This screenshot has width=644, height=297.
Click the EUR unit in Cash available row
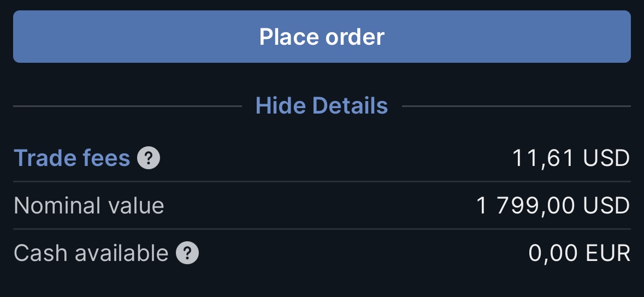607,253
